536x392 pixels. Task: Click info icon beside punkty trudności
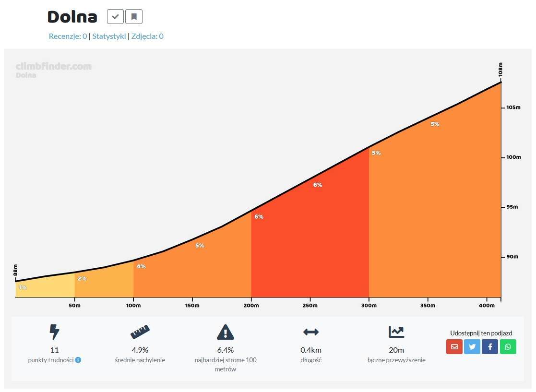[x=78, y=360]
